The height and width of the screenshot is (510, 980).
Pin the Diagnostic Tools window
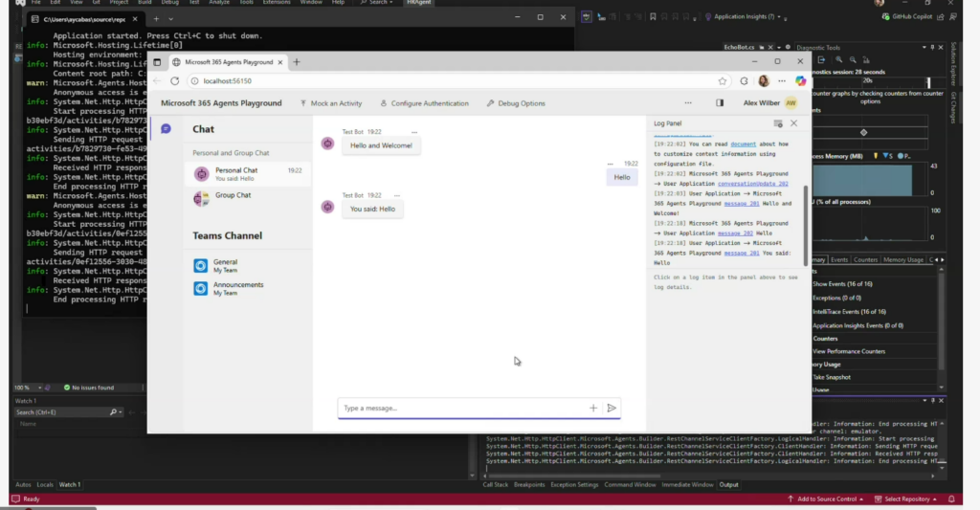coord(932,48)
